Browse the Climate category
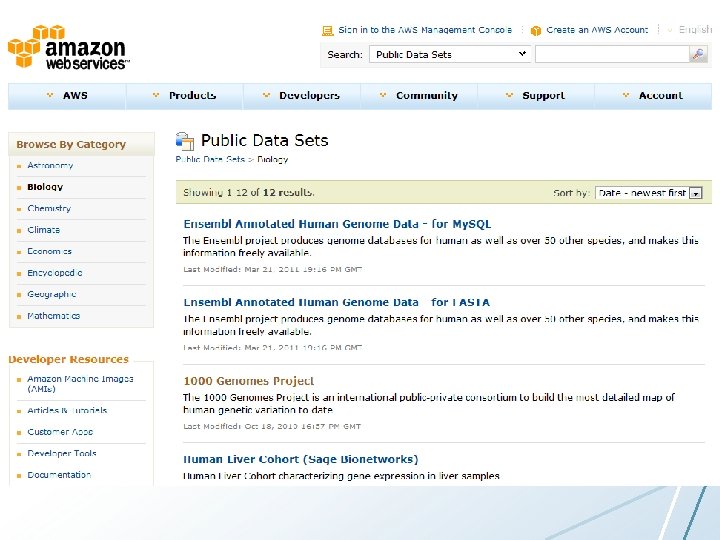 tap(44, 230)
